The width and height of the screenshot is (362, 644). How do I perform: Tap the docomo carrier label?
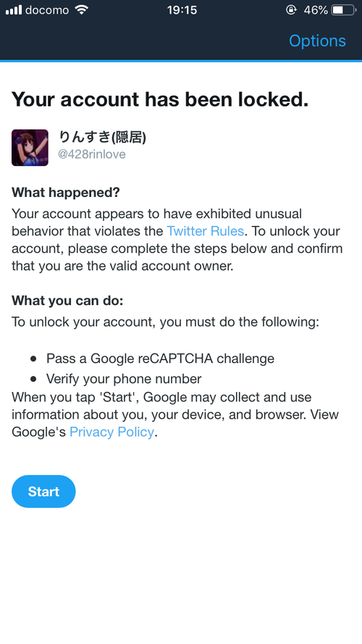(x=47, y=10)
